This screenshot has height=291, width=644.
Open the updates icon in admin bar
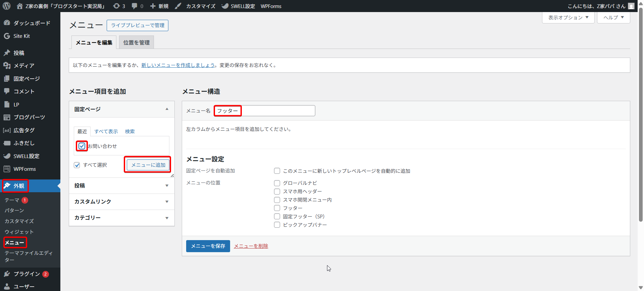pyautogui.click(x=116, y=6)
